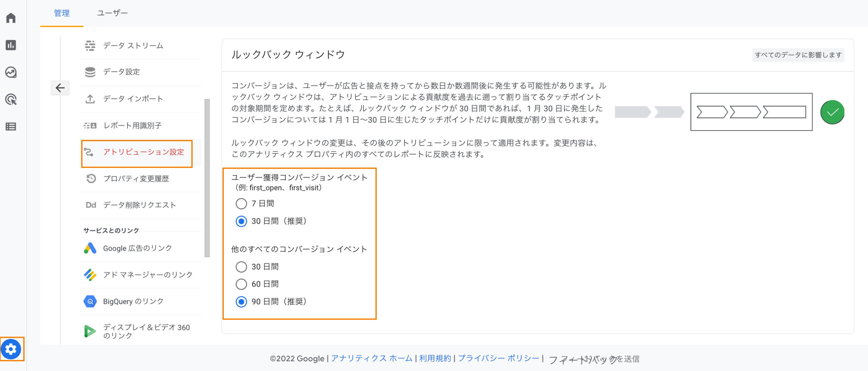Click the レポート用識別子 icon

click(x=90, y=125)
